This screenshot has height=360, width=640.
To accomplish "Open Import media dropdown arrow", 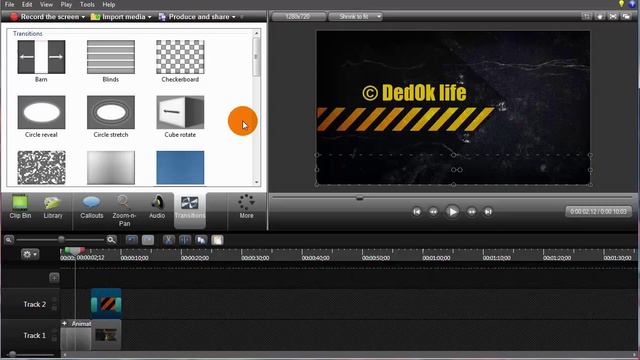I will point(150,17).
